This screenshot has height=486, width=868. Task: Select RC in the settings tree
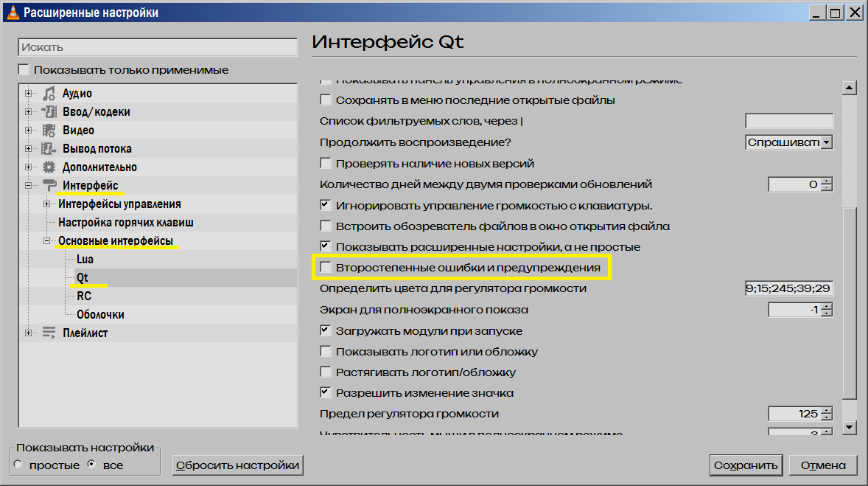83,296
